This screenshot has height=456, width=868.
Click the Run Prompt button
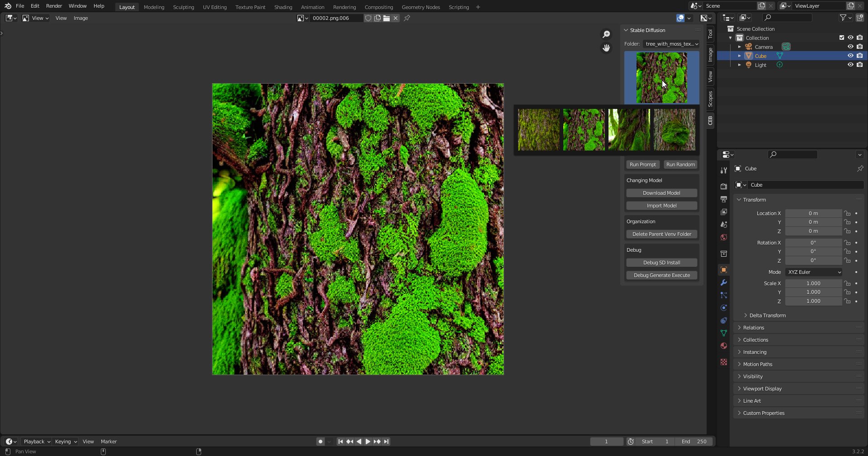(x=642, y=165)
